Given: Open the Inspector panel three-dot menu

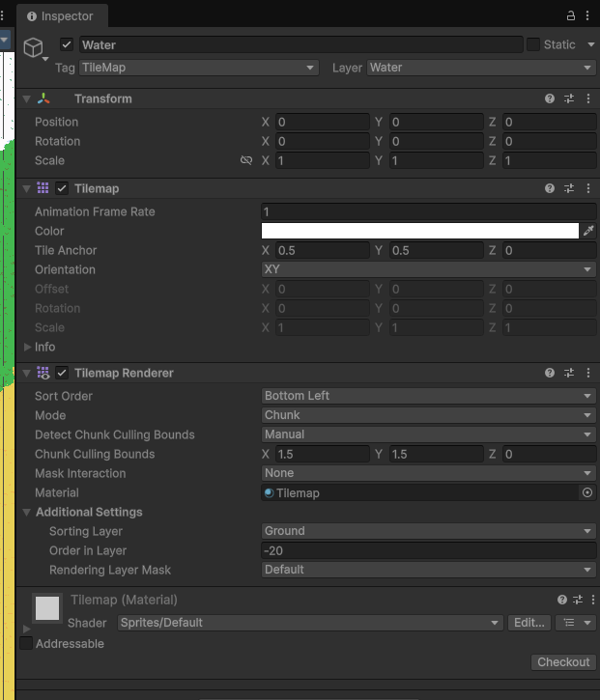Looking at the screenshot, I should 588,15.
